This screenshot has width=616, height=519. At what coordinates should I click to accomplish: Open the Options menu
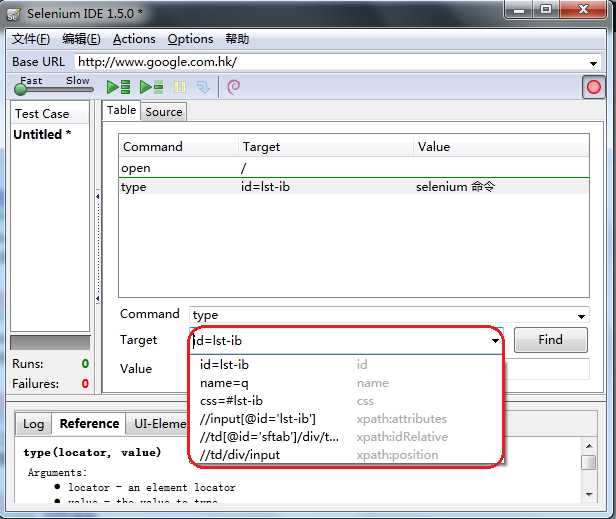click(190, 39)
